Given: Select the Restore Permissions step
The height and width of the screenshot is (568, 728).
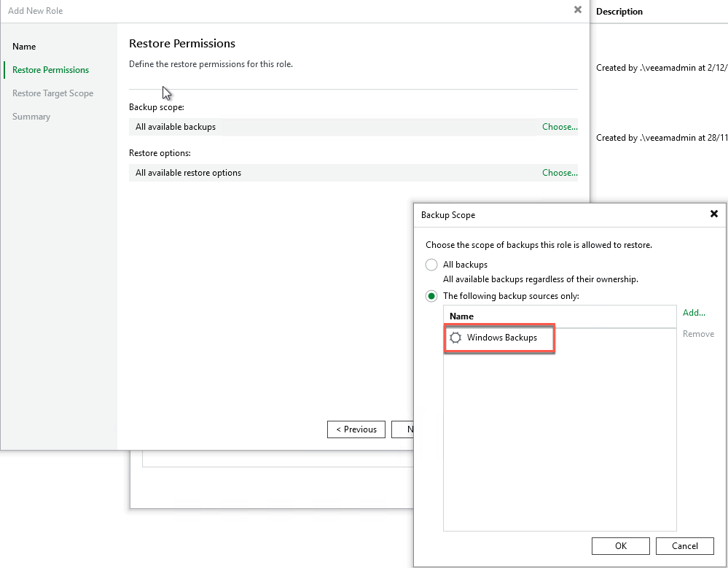Looking at the screenshot, I should pos(50,70).
